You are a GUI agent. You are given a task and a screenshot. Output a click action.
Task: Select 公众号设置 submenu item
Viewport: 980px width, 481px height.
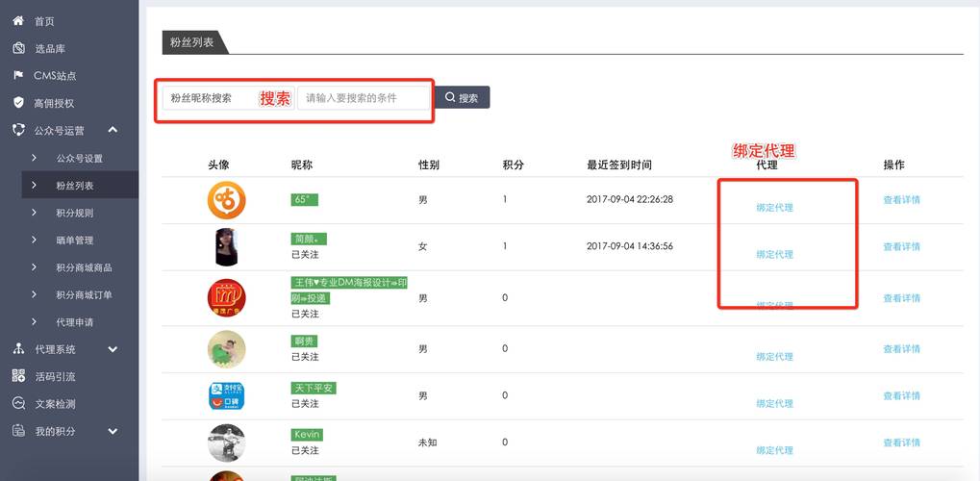pos(80,158)
